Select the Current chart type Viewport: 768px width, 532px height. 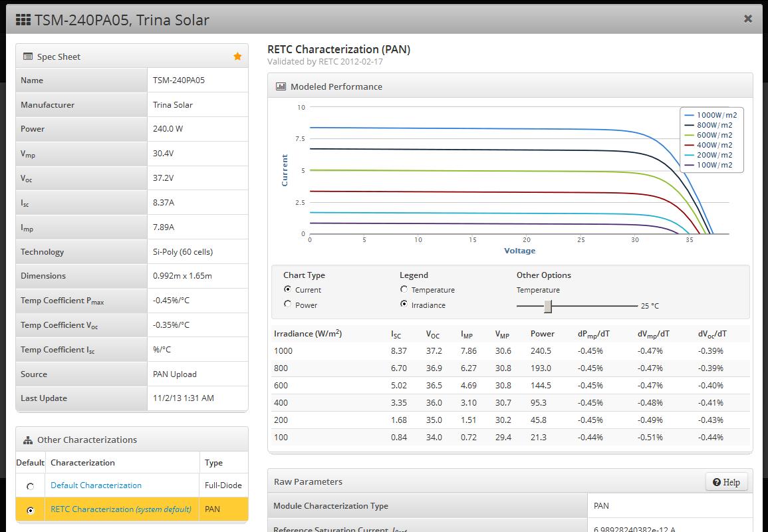287,289
